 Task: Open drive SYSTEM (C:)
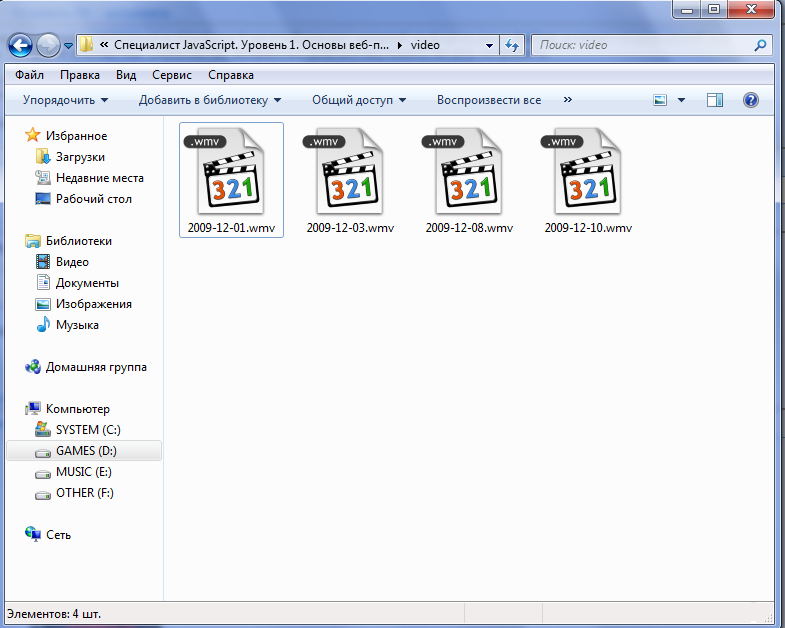pyautogui.click(x=88, y=430)
